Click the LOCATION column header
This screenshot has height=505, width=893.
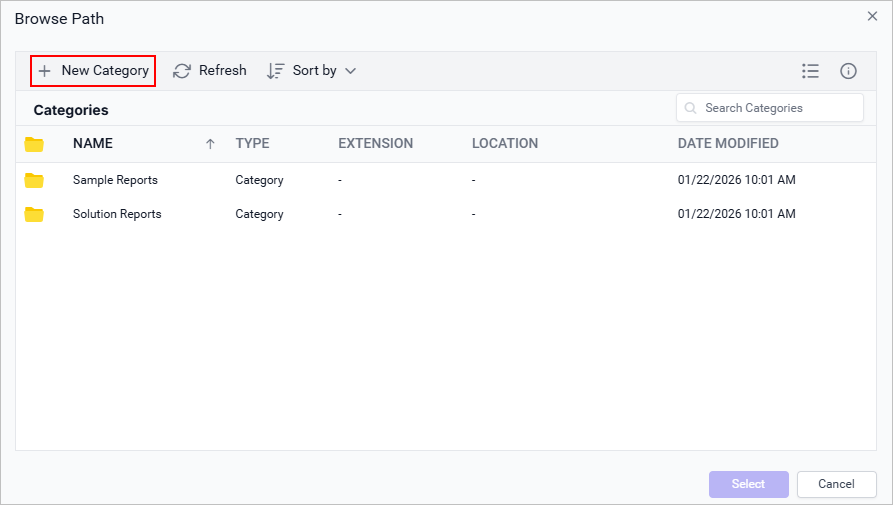click(505, 143)
